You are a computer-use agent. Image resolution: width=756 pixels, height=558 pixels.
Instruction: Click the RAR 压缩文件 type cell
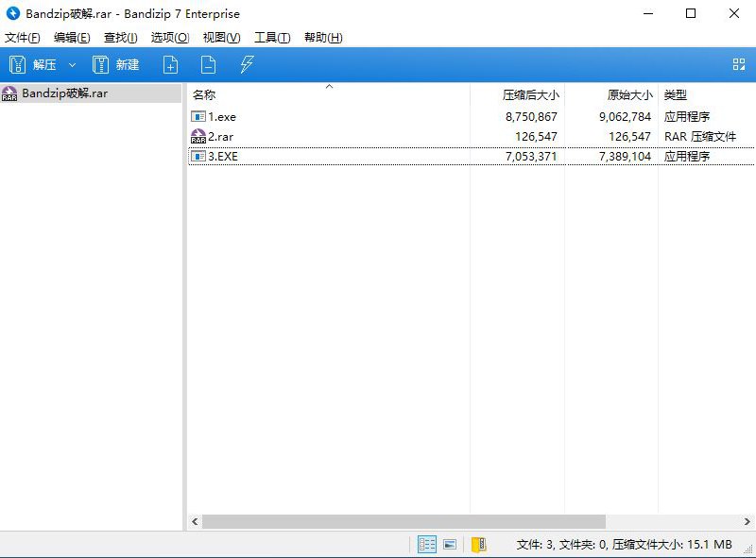click(700, 136)
